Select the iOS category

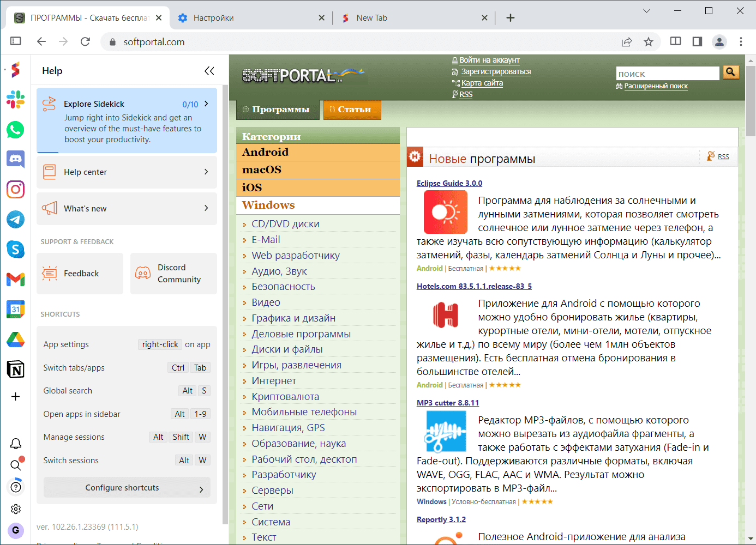tap(318, 187)
